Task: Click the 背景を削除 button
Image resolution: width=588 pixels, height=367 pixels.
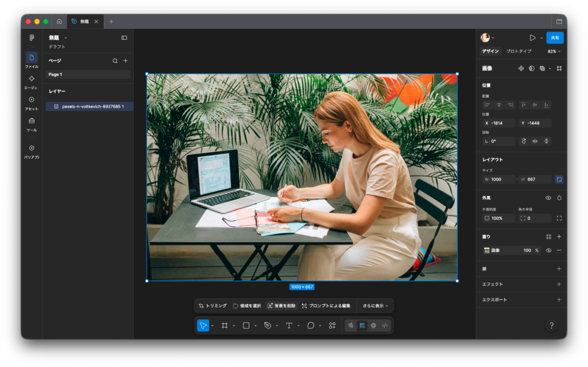Action: (281, 306)
